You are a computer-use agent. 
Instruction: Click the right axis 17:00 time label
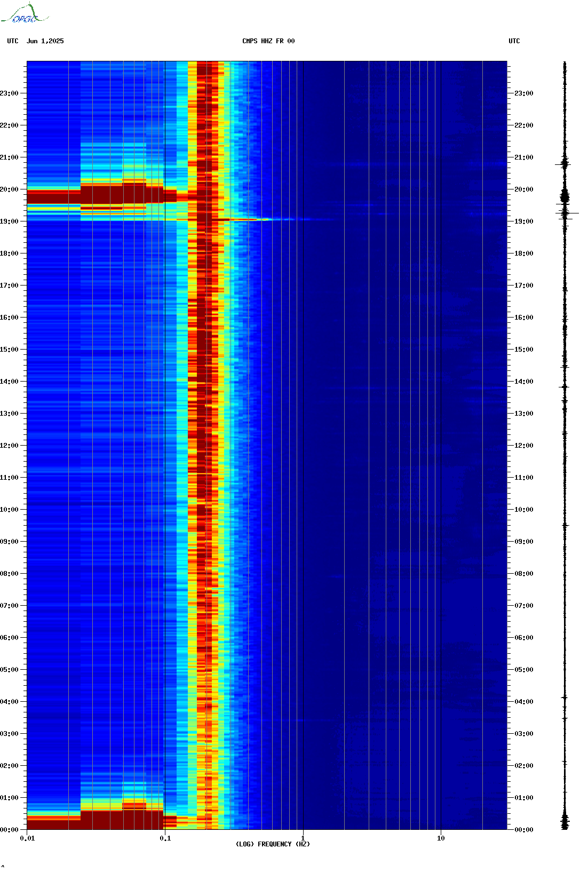524,286
